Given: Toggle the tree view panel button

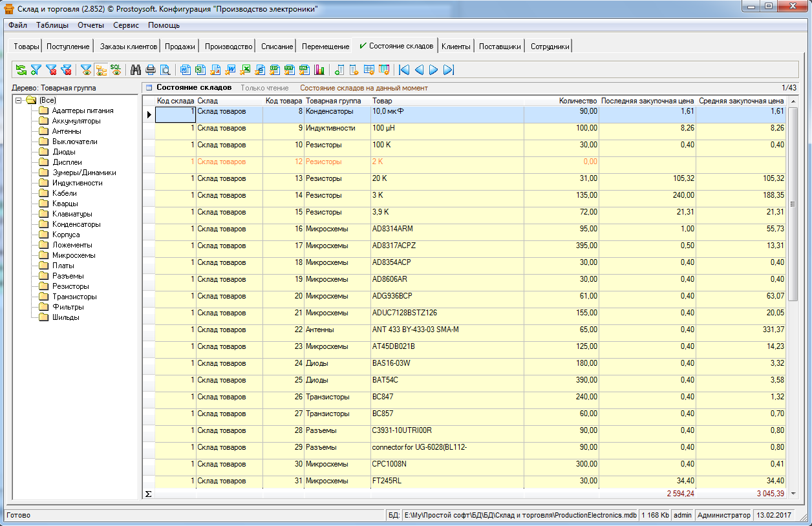Looking at the screenshot, I should 101,70.
